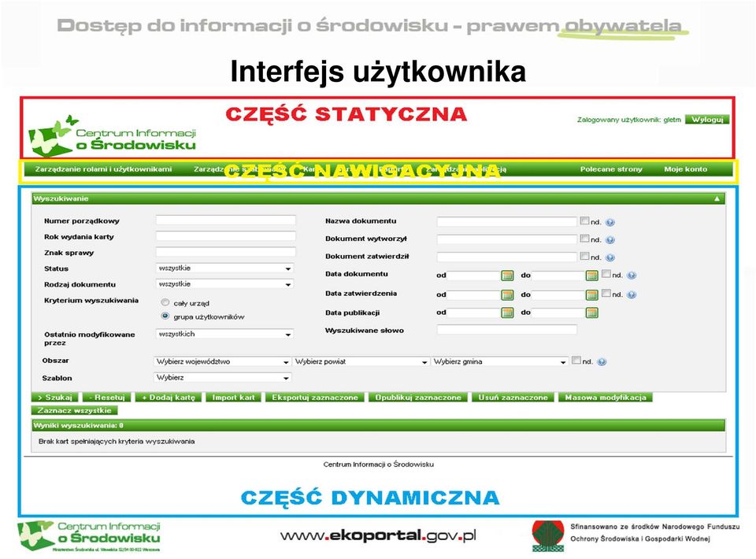Focus the Dokument wytworzył input field
Screen dimensions: 756x559
click(506, 239)
